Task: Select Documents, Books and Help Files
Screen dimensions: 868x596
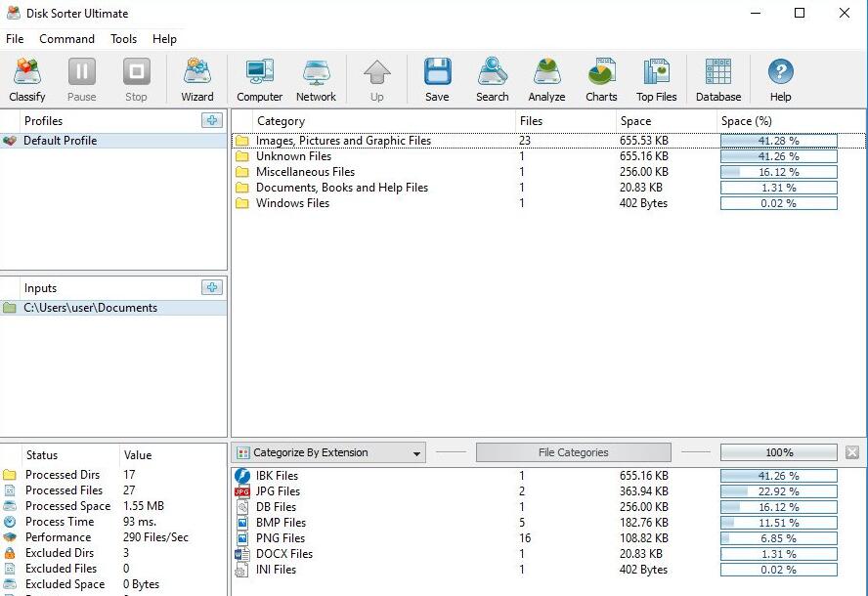Action: click(x=548, y=188)
